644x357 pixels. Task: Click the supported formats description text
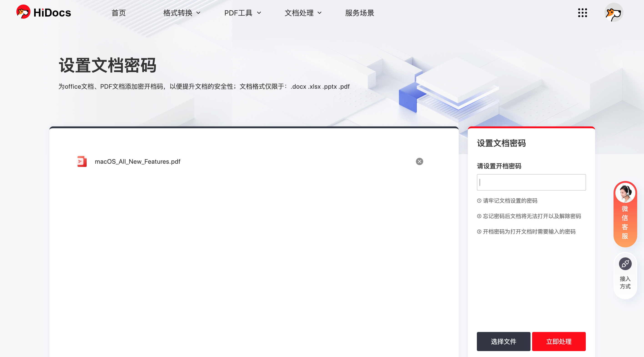point(204,86)
